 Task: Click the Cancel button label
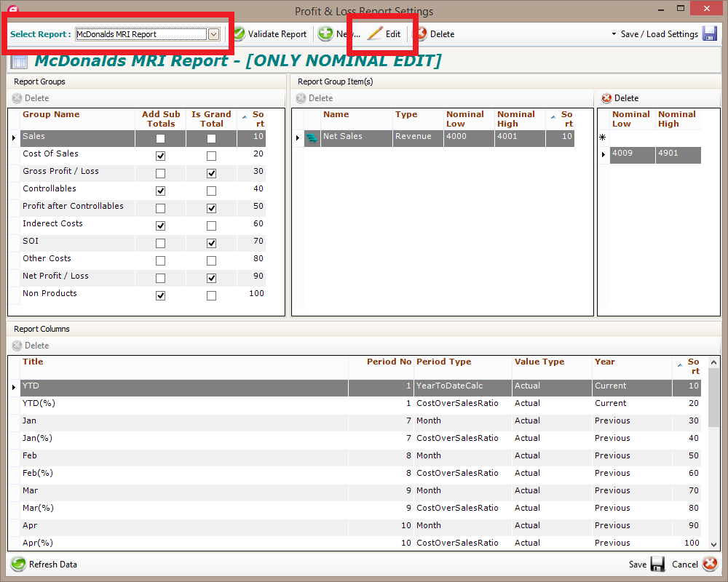(x=685, y=565)
